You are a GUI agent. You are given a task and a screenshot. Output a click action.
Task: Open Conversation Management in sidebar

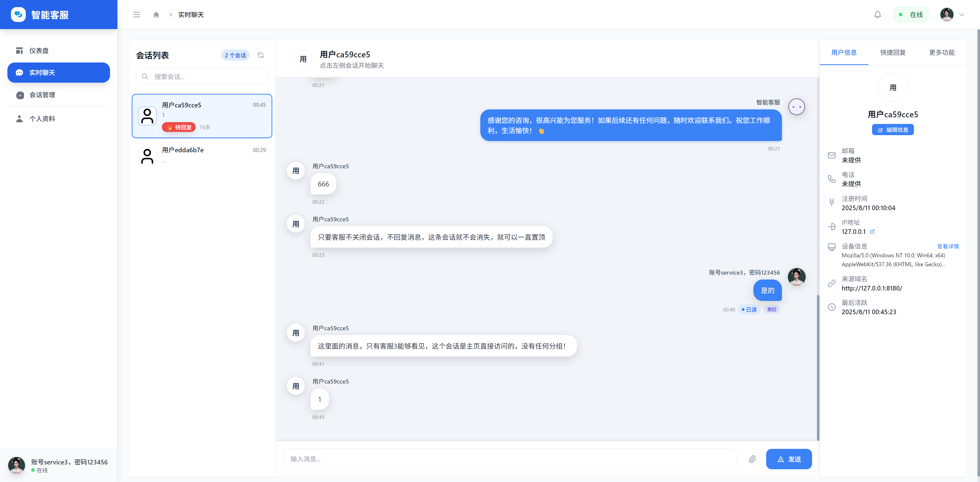click(x=42, y=95)
